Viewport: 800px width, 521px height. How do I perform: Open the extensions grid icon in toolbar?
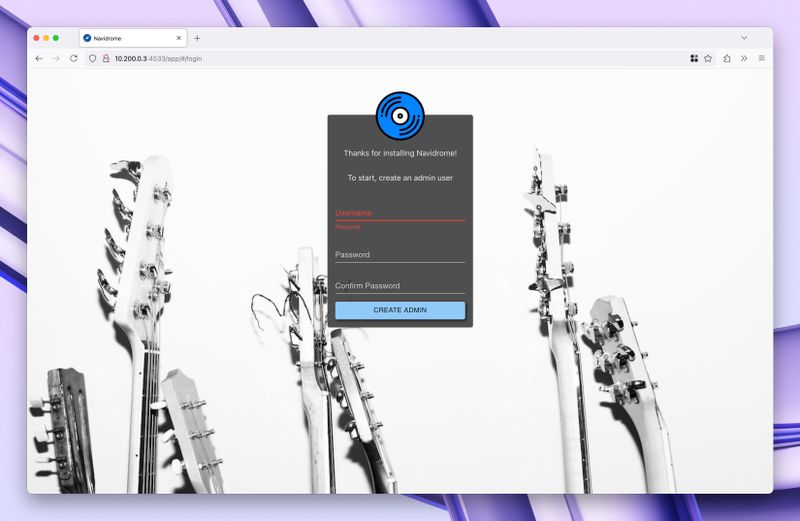(694, 58)
